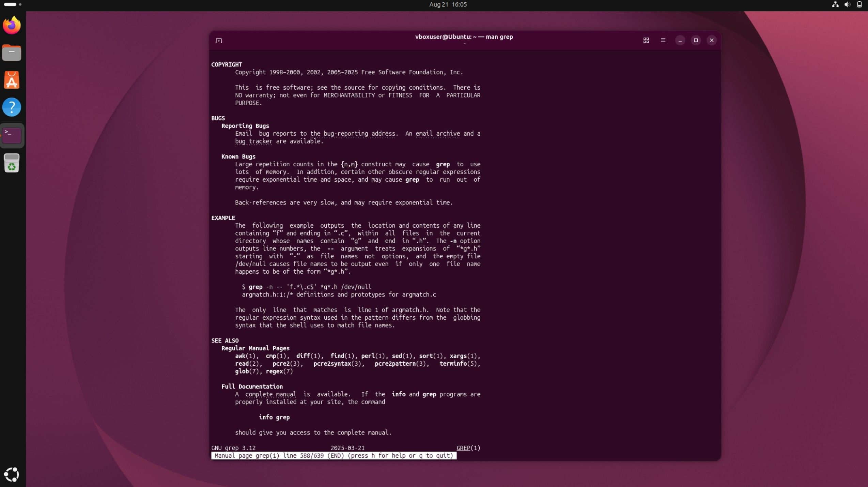Click the {n,m} construct text
868x487 pixels.
point(349,164)
